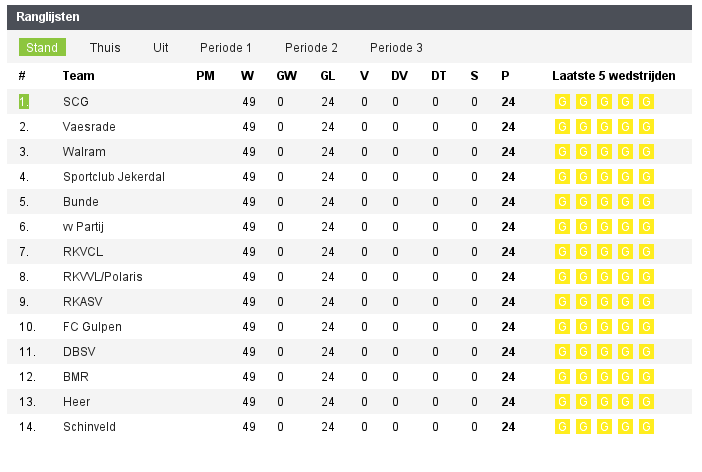The width and height of the screenshot is (702, 472).
Task: Open the RKVVL/Polaris team entry
Action: coord(103,277)
